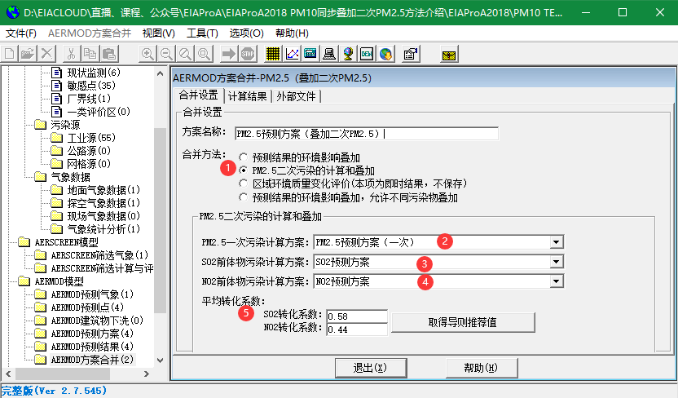Click tree scrollbar up arrow
Image resolution: width=678 pixels, height=398 pixels.
pyautogui.click(x=160, y=74)
